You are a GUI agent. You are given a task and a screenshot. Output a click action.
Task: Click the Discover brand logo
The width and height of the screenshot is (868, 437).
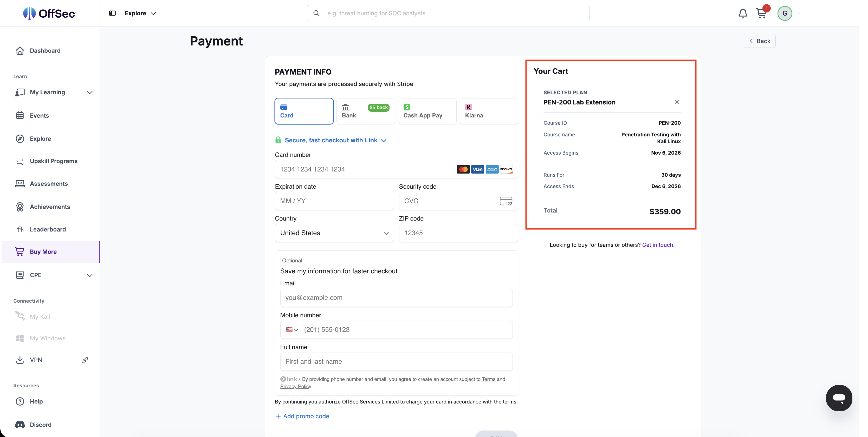click(506, 169)
